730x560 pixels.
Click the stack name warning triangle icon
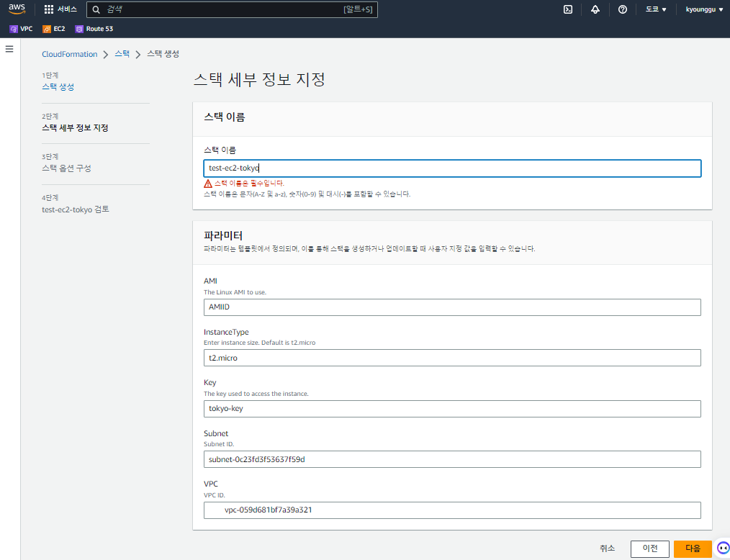click(208, 184)
